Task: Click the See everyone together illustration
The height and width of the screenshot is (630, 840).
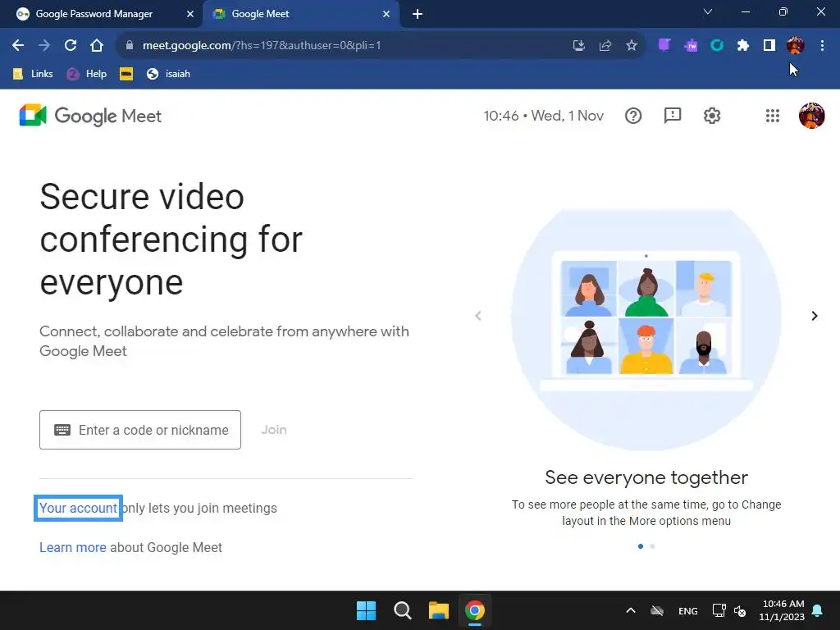Action: 646,330
